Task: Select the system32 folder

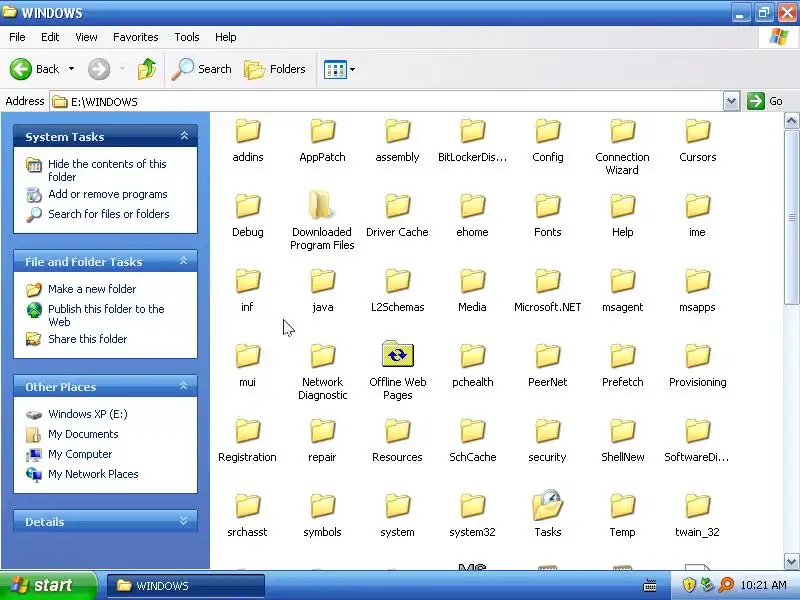Action: 472,516
